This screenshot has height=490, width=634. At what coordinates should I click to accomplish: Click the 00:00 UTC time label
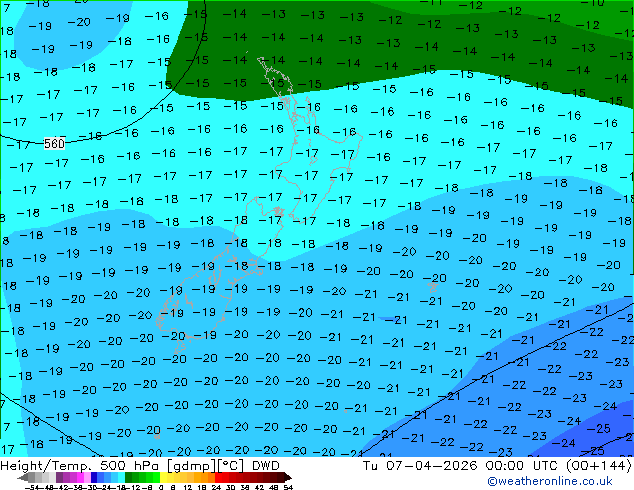[522, 466]
